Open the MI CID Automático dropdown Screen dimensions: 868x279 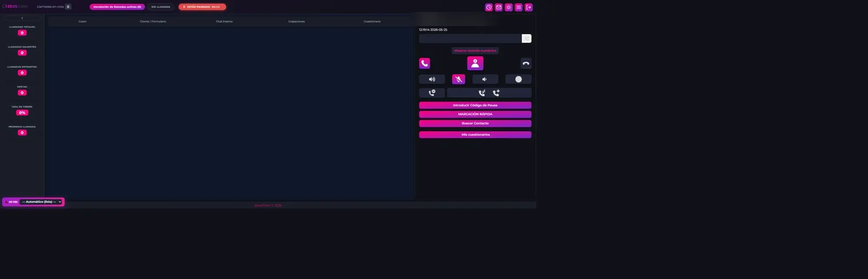point(42,202)
